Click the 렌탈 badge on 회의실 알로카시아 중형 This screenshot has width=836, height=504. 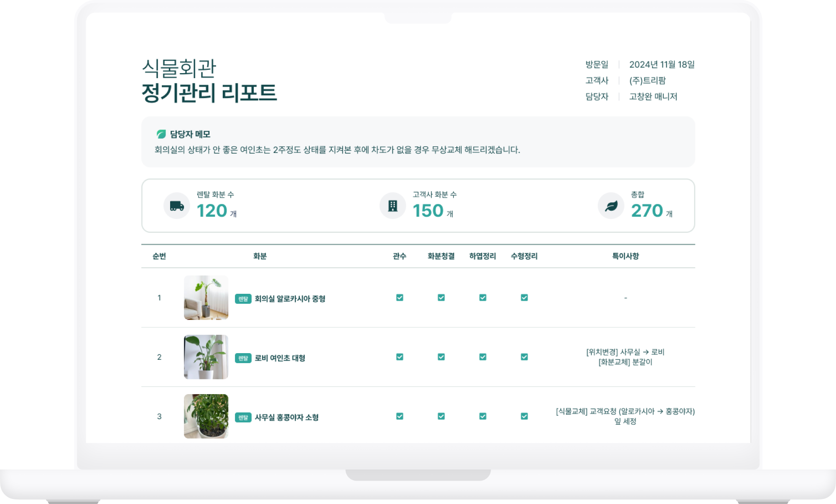(243, 298)
